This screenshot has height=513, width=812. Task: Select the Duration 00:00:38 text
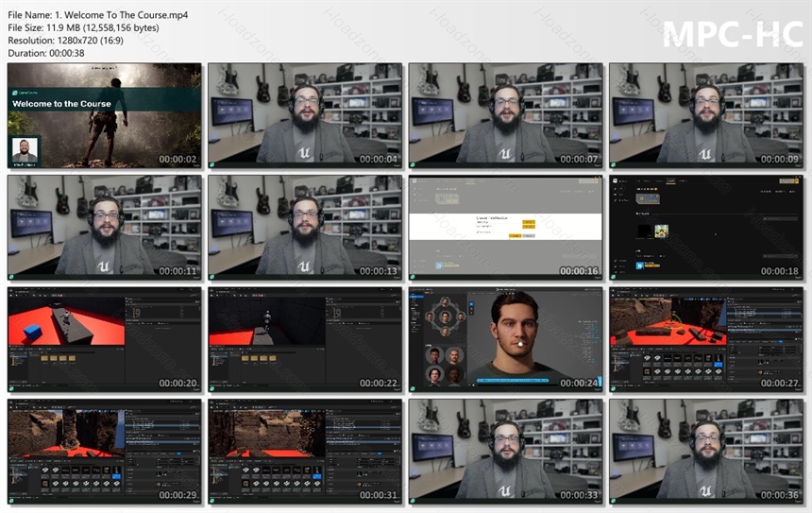click(x=46, y=53)
